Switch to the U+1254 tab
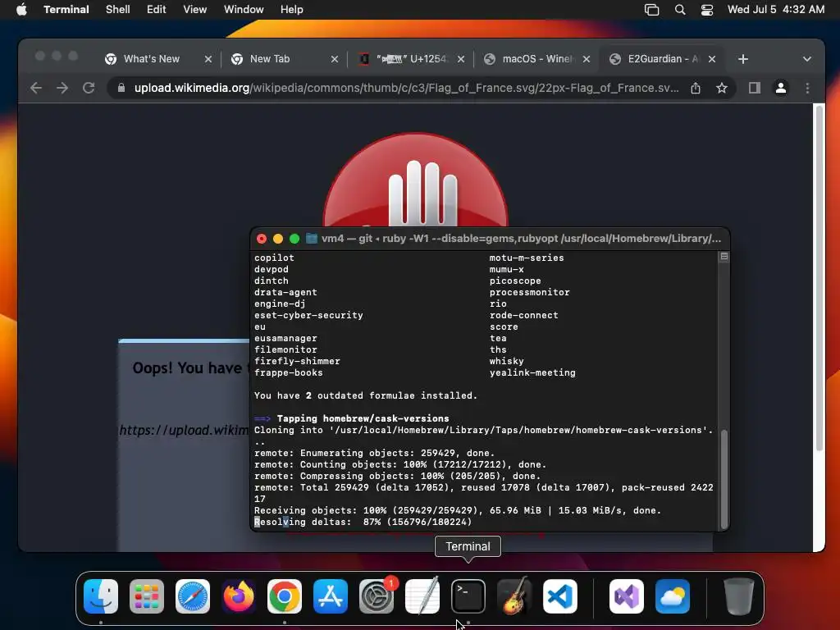 coord(412,59)
